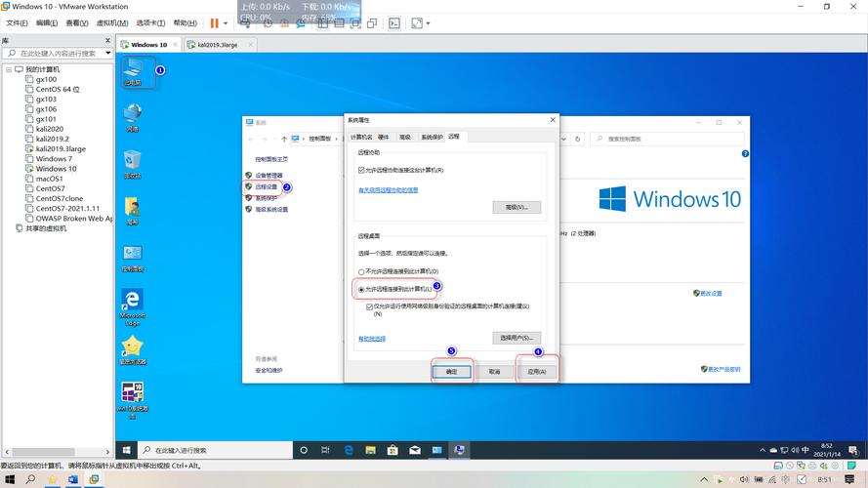The width and height of the screenshot is (868, 488).
Task: Open the power options arrow beside the pause icon
Action: click(226, 23)
